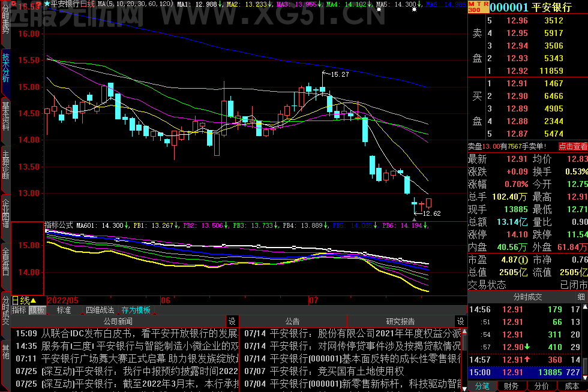Click the 12.62 low price marker
588x392 pixels.
[x=431, y=213]
